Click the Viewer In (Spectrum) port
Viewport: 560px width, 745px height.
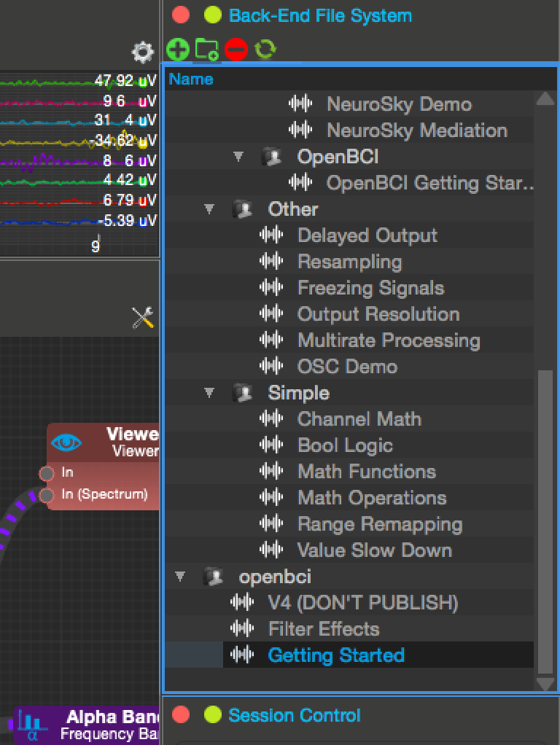click(x=46, y=496)
